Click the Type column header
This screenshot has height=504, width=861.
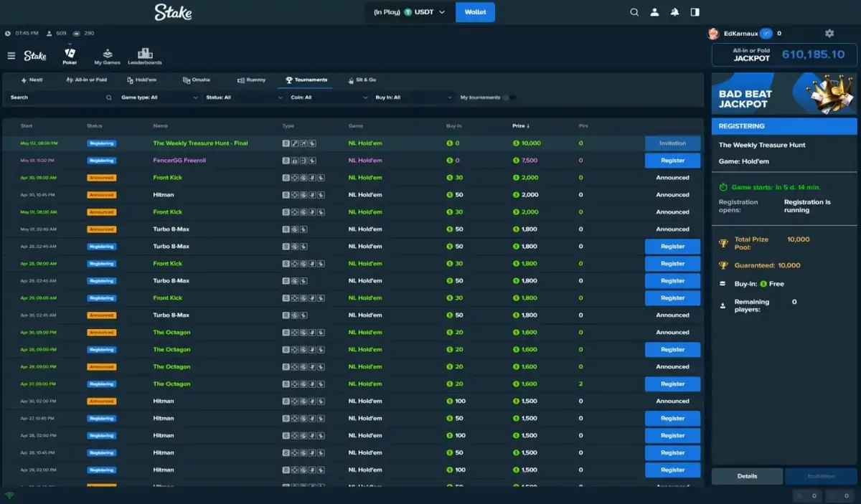[288, 126]
